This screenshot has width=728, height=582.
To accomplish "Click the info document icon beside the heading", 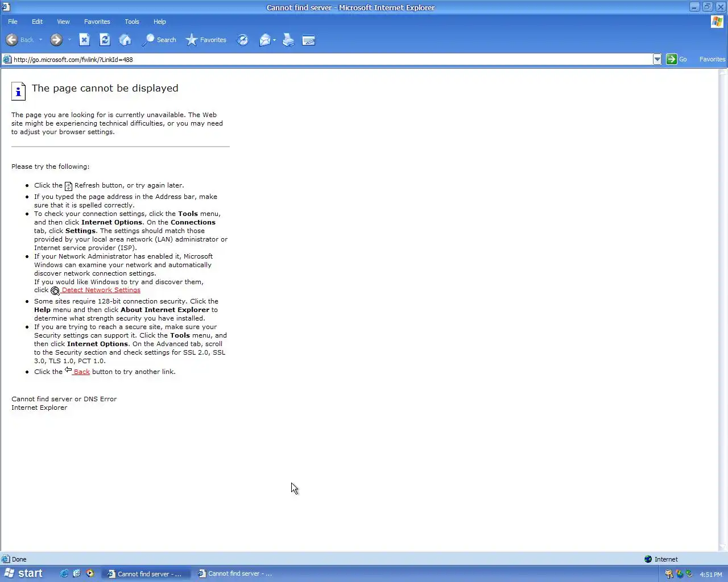I will point(18,91).
